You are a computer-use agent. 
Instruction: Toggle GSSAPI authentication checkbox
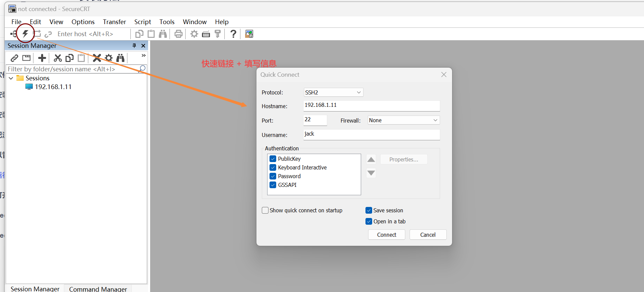click(273, 185)
